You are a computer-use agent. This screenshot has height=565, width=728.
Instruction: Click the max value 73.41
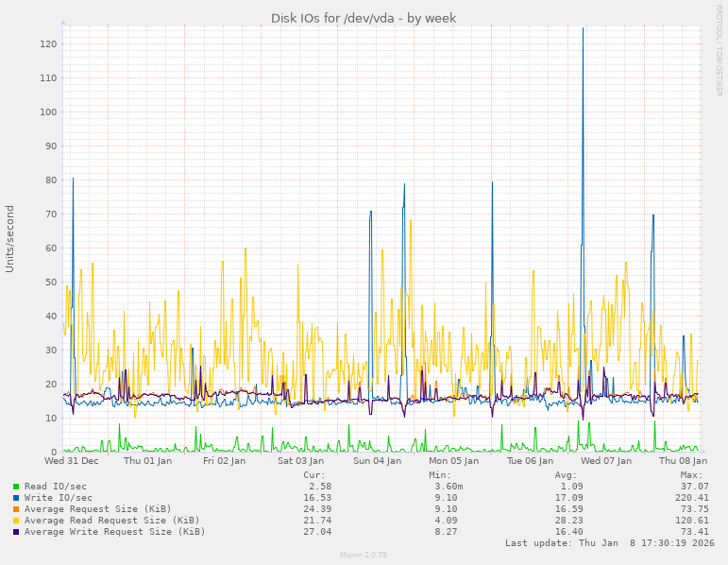pos(695,532)
